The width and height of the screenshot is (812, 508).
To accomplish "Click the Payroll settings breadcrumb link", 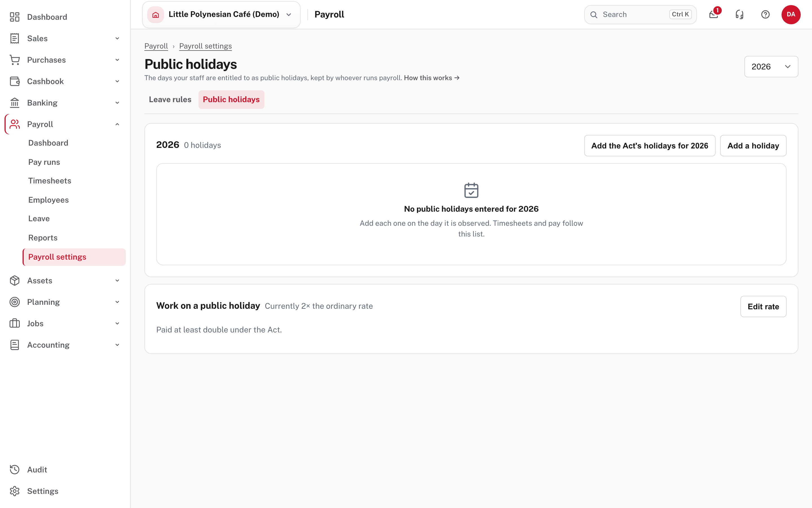I will pyautogui.click(x=205, y=46).
